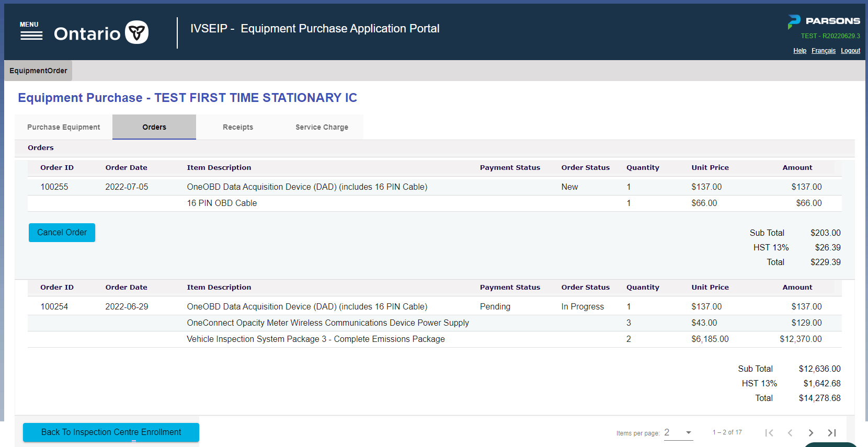Jump to last page of orders
Viewport: 868px width, 447px height.
point(832,433)
